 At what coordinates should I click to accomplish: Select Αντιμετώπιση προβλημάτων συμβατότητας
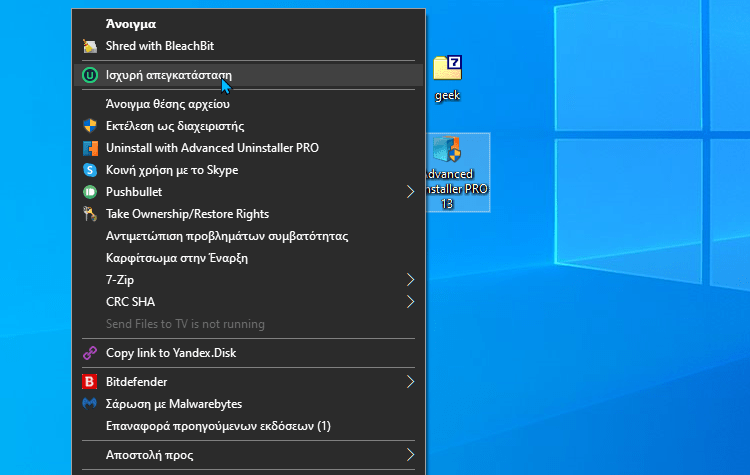[248, 236]
